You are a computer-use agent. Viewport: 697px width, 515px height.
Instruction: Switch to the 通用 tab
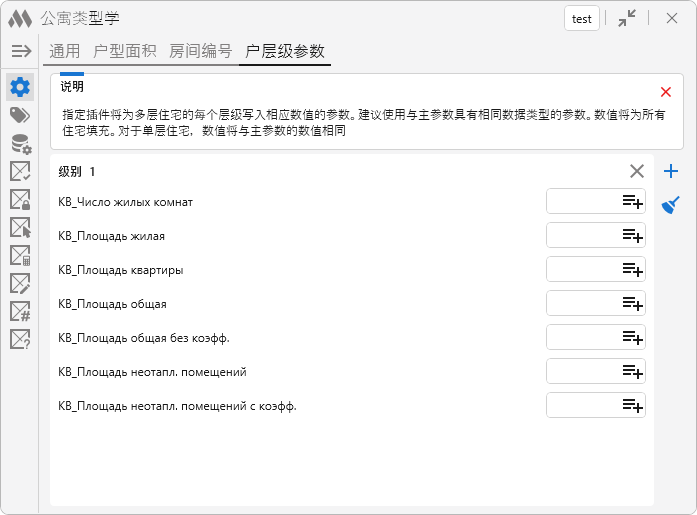click(x=64, y=51)
